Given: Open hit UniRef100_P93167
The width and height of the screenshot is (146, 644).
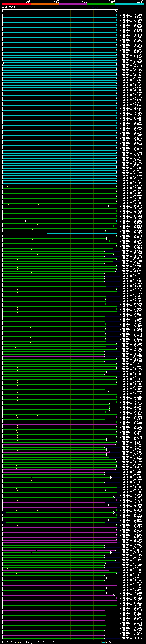Looking at the screenshot, I should tap(131, 27).
